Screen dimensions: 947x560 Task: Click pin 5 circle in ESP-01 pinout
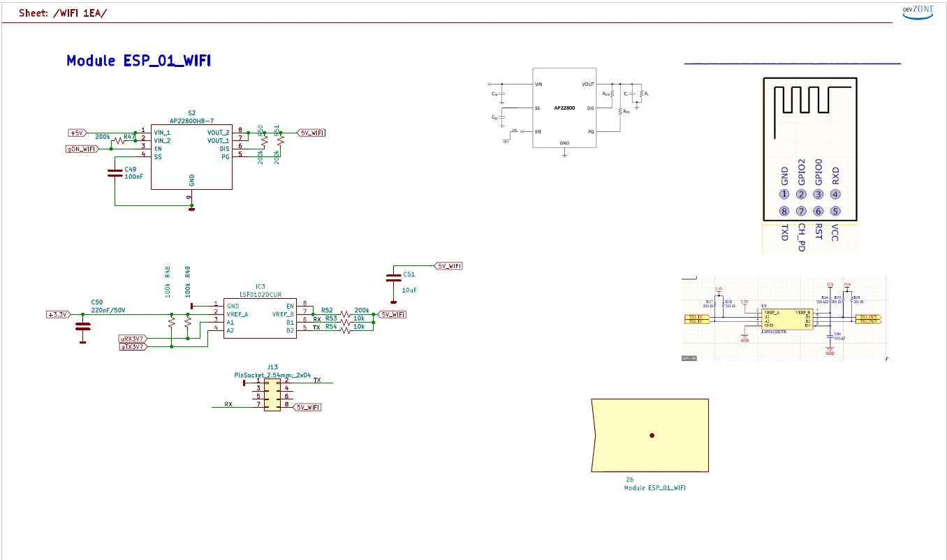[x=835, y=212]
